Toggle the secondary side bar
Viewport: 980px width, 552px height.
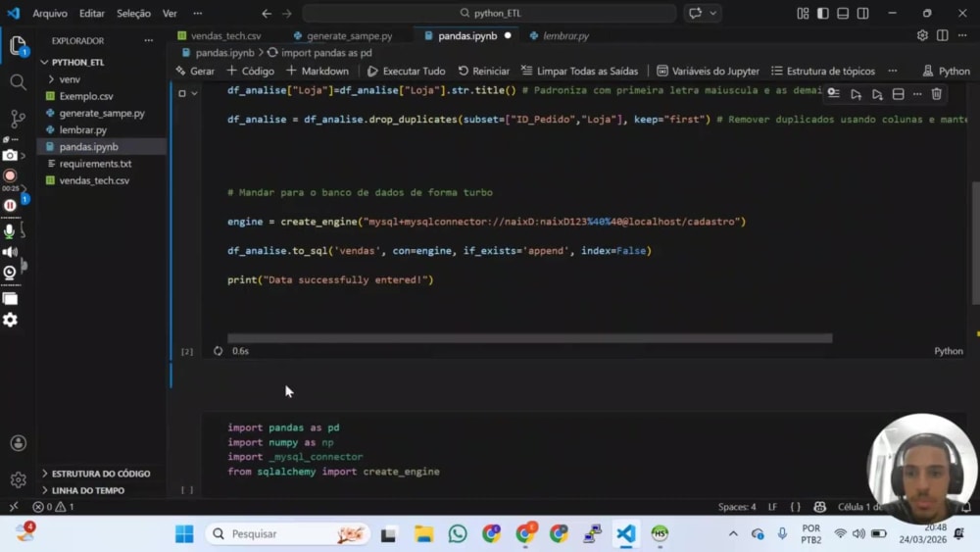click(863, 13)
